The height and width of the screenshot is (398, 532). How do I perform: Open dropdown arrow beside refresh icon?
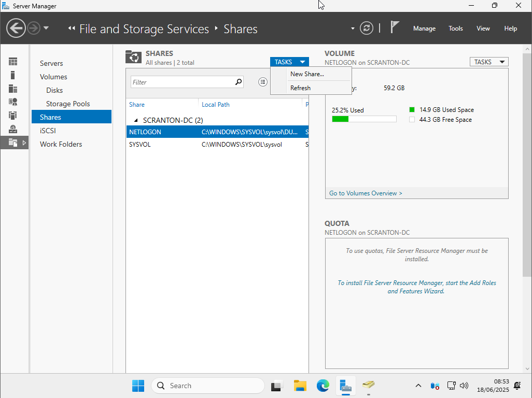[353, 29]
